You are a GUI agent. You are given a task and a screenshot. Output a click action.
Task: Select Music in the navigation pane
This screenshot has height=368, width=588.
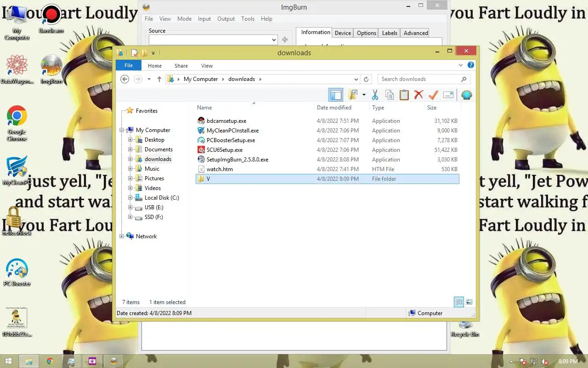pos(152,169)
